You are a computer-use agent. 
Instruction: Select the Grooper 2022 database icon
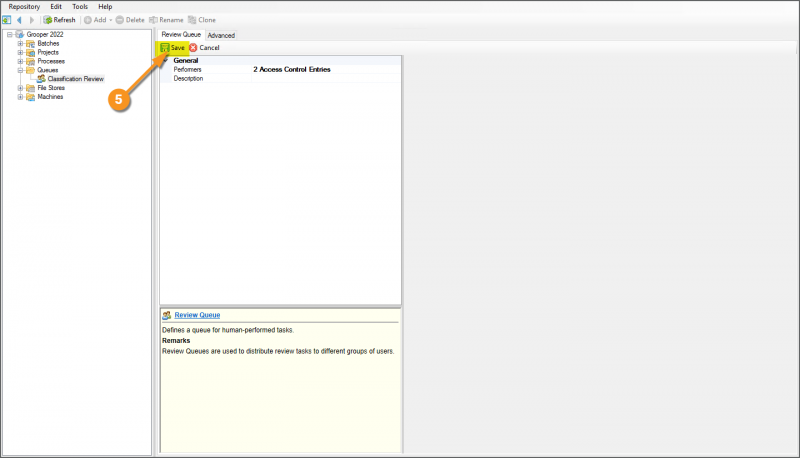(19, 35)
